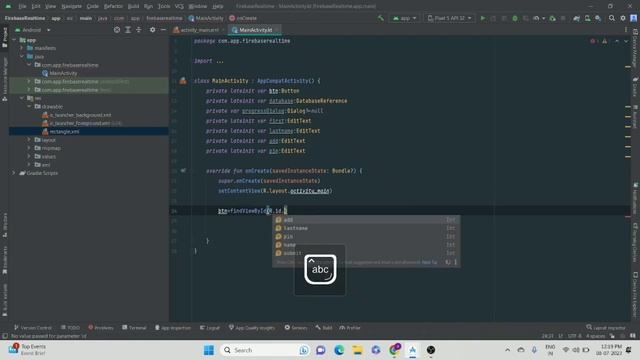This screenshot has height=360, width=640.
Task: Open the TODO tool window
Action: click(70, 328)
